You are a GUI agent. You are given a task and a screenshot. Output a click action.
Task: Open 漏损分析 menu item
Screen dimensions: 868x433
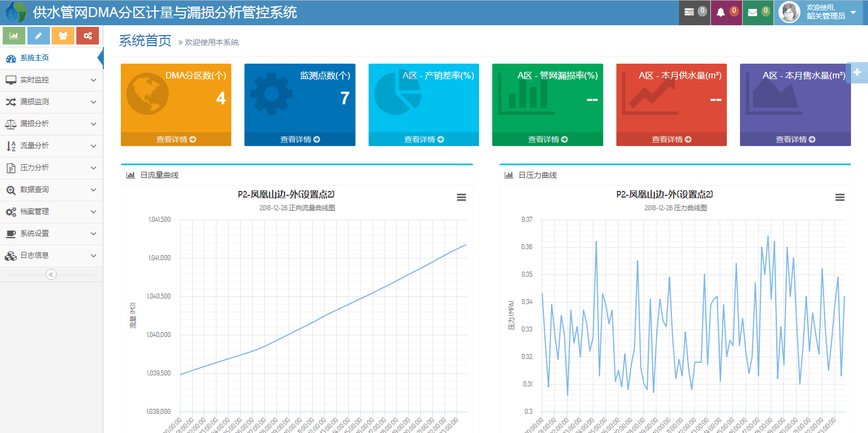[52, 124]
